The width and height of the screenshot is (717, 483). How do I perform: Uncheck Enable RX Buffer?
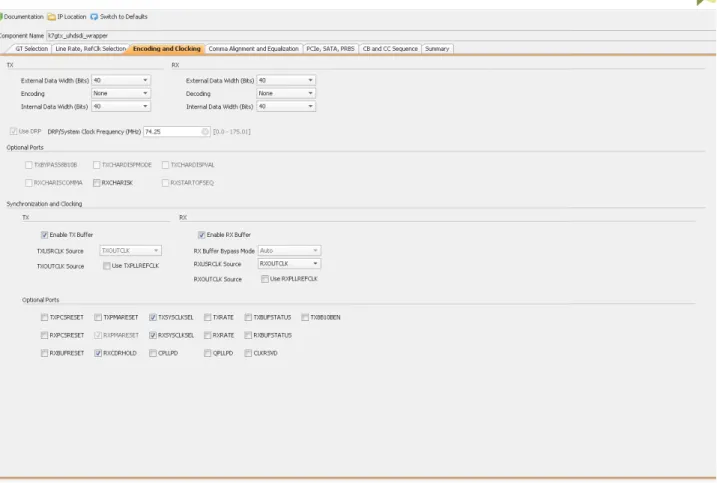202,235
